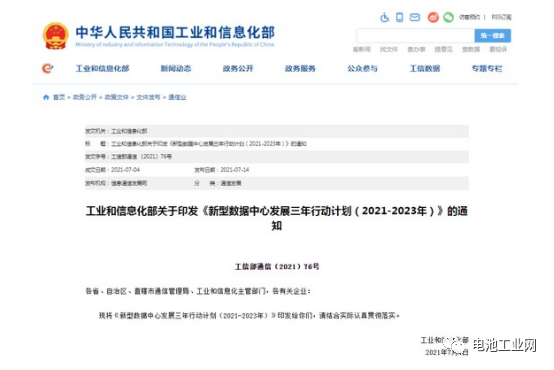Open the 工信数据 nav menu
The image size is (554, 370).
[x=425, y=69]
